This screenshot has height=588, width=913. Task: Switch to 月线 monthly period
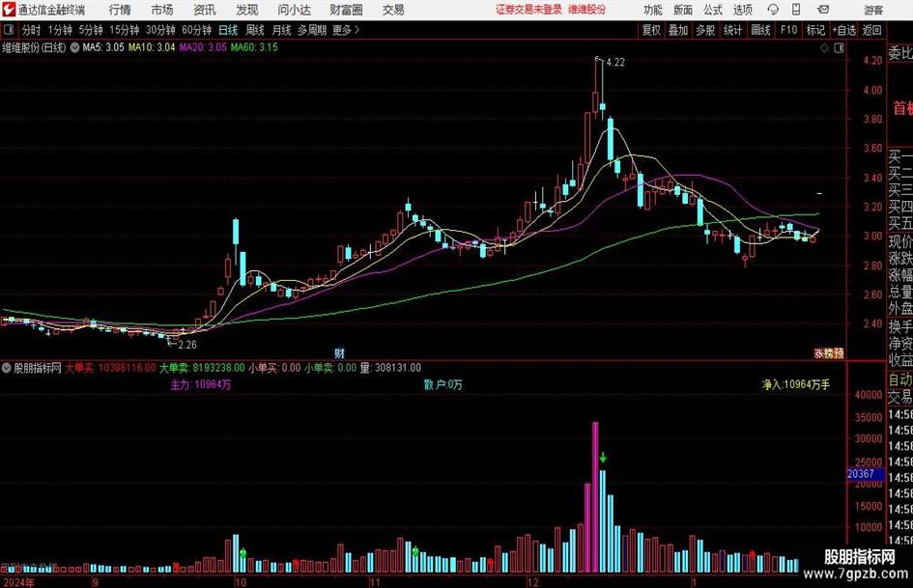tap(282, 30)
